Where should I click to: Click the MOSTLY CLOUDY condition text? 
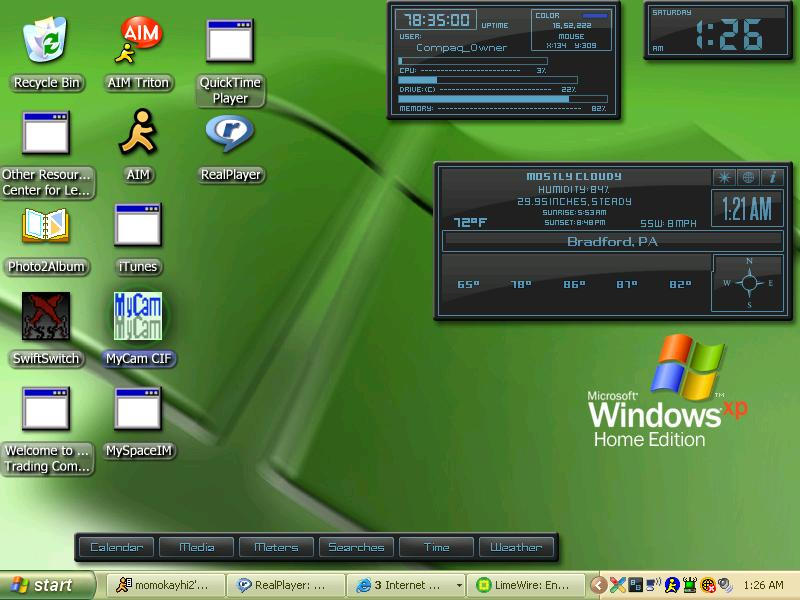coord(574,177)
